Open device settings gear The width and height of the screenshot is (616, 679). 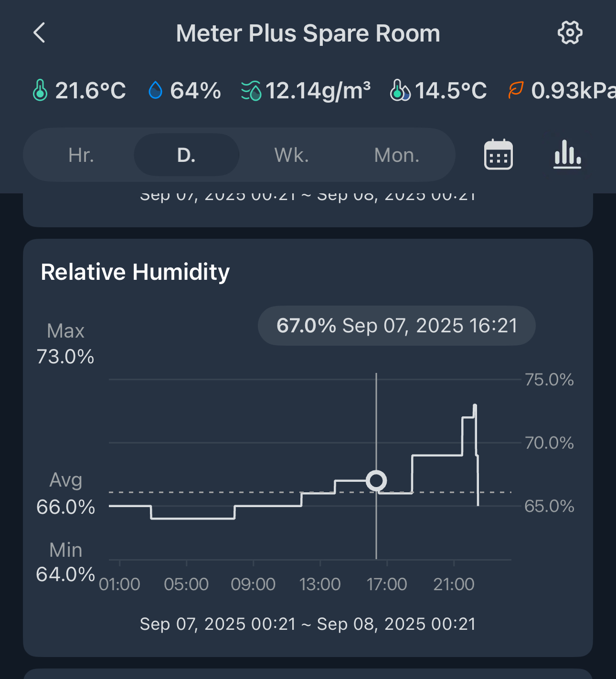click(570, 33)
